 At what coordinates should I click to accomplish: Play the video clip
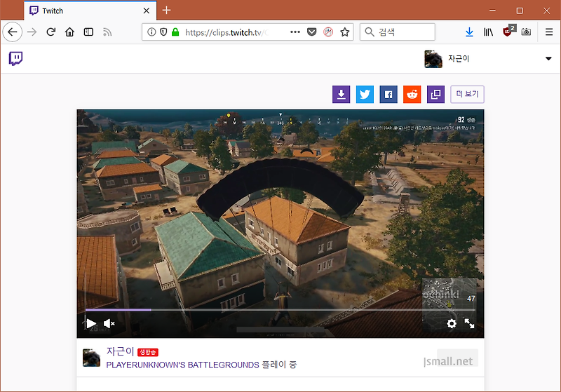[x=92, y=324]
